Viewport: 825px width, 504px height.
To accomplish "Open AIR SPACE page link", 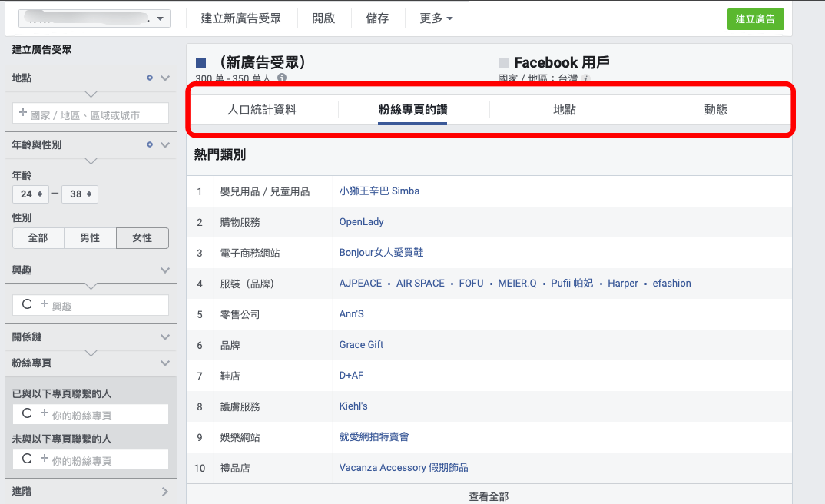I will click(x=420, y=283).
